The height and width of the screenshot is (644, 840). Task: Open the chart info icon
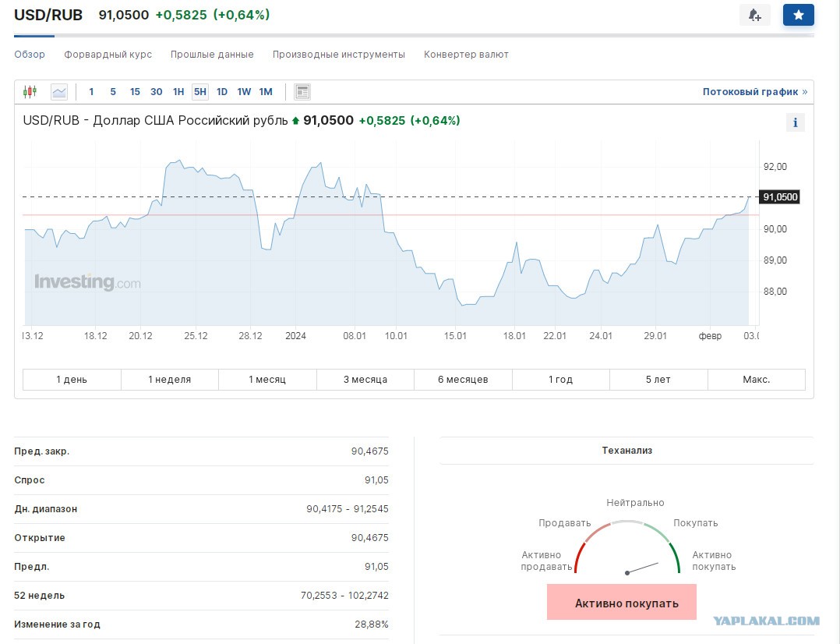click(795, 122)
